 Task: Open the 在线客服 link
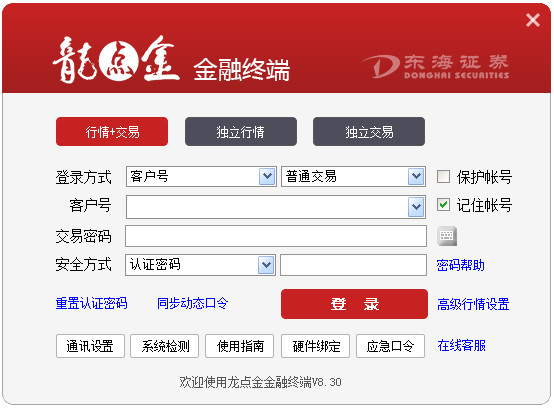[461, 345]
